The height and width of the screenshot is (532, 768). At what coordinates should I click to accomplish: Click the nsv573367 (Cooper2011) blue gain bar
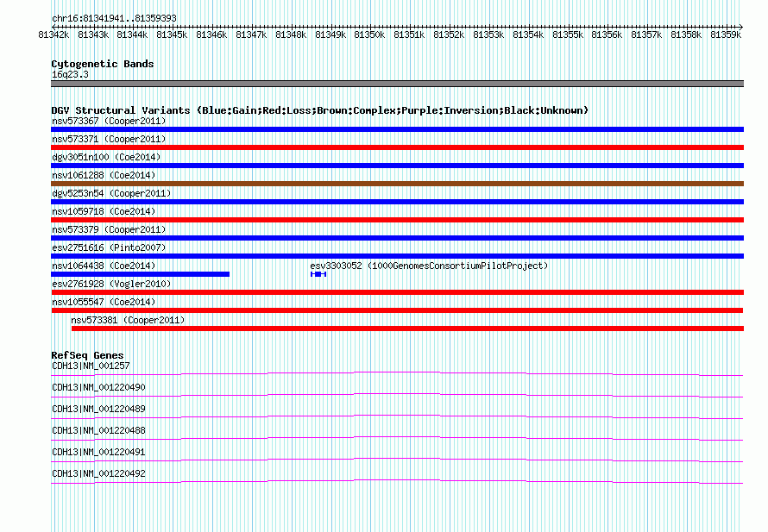[x=397, y=129]
